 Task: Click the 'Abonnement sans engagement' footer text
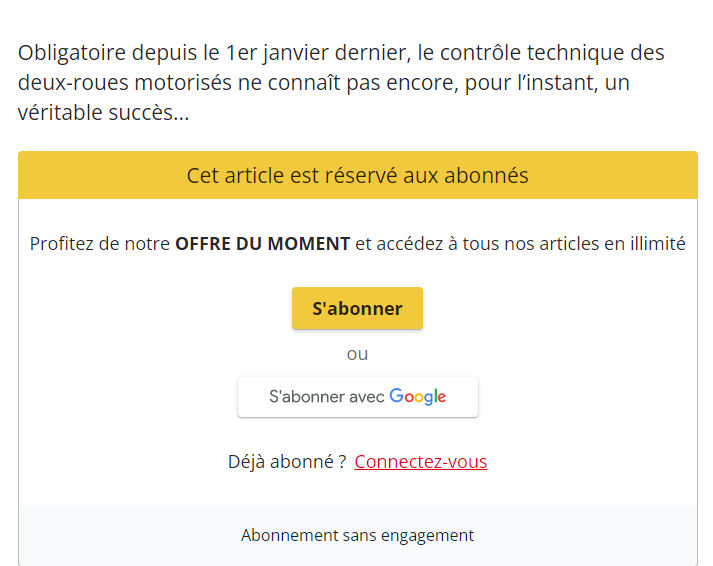357,535
